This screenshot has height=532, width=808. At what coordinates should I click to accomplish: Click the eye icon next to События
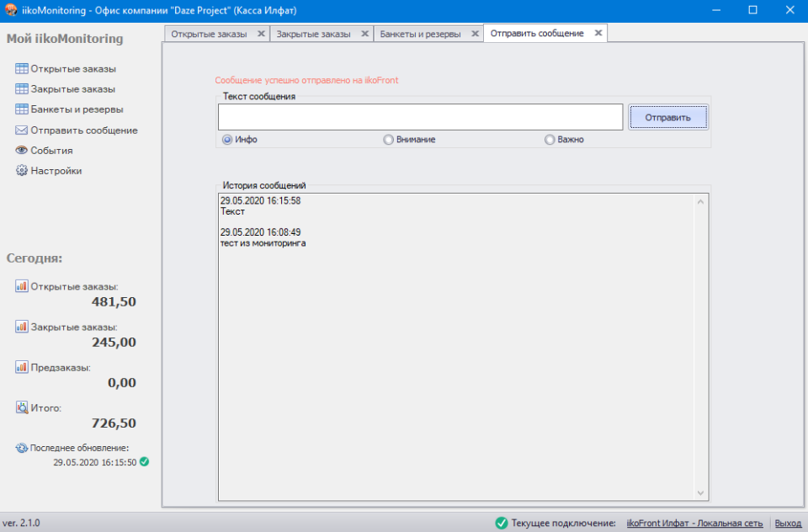point(22,150)
